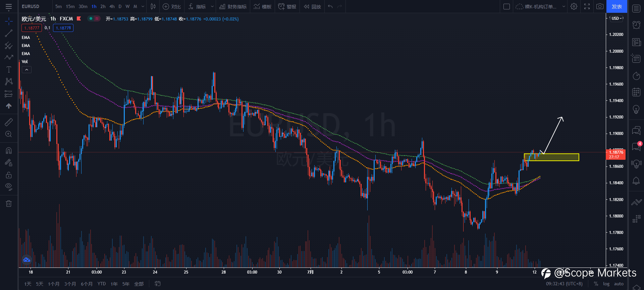Open the economic calendar icon

[x=636, y=92]
